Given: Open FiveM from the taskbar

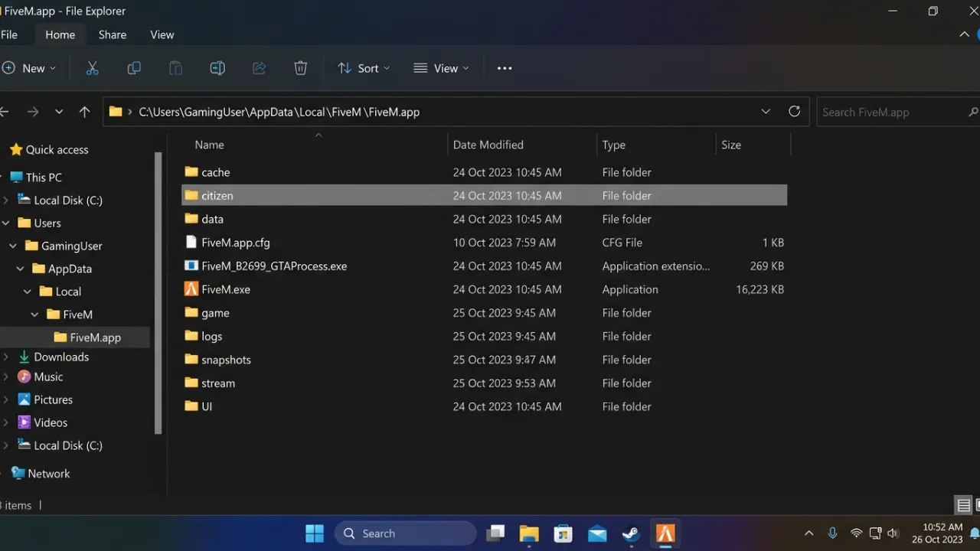Looking at the screenshot, I should (x=665, y=533).
